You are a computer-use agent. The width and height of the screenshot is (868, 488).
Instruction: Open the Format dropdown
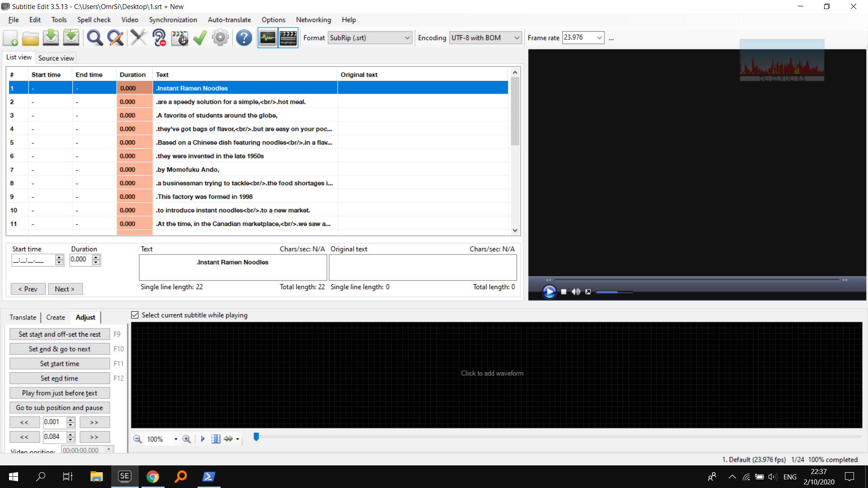point(406,38)
